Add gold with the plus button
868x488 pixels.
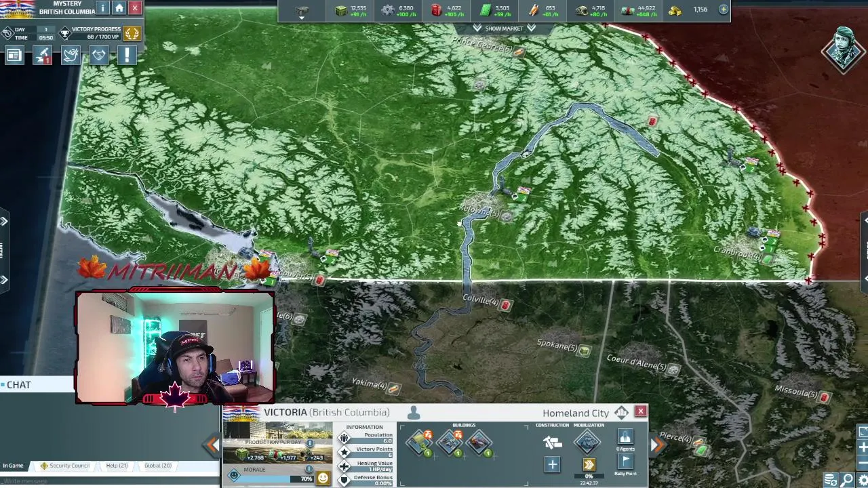(x=724, y=9)
